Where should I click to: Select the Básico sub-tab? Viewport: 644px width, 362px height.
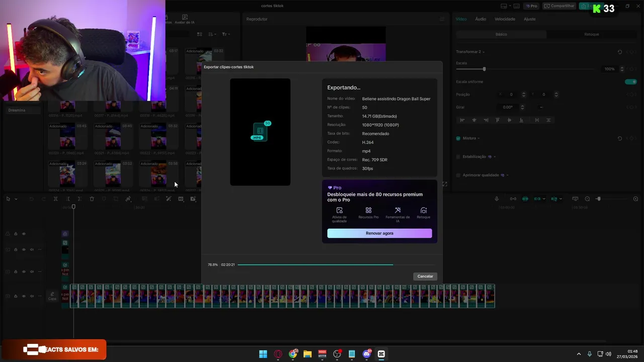coord(501,34)
